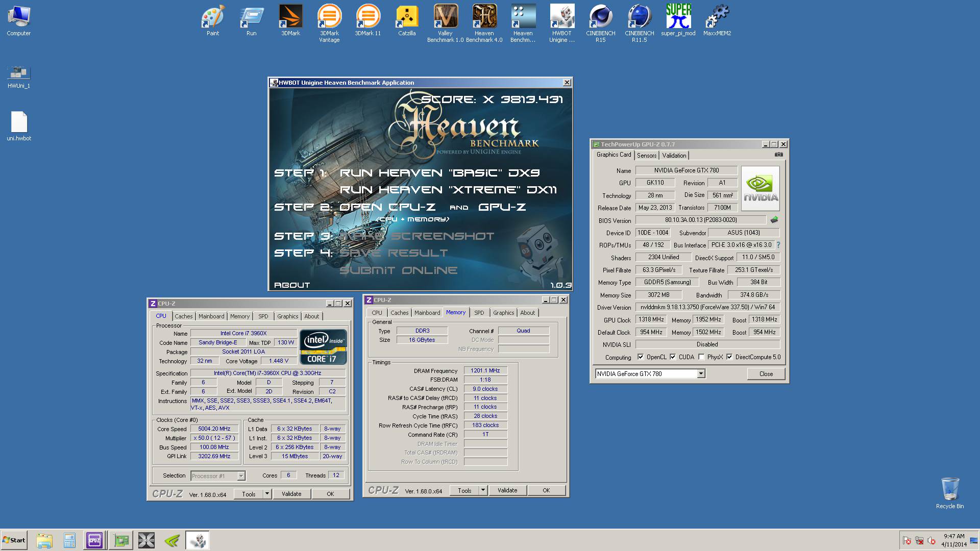980x551 pixels.
Task: Open the Graphics tab in the CPU-Z Memory window
Action: pos(504,313)
